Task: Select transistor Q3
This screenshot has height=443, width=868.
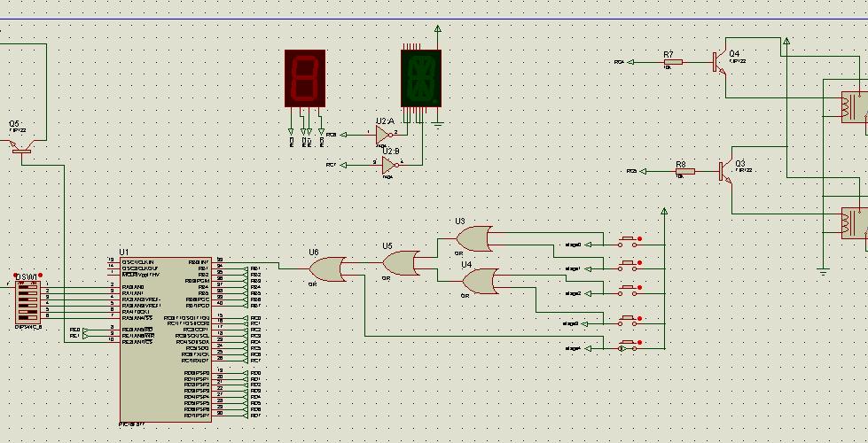Action: pos(726,172)
